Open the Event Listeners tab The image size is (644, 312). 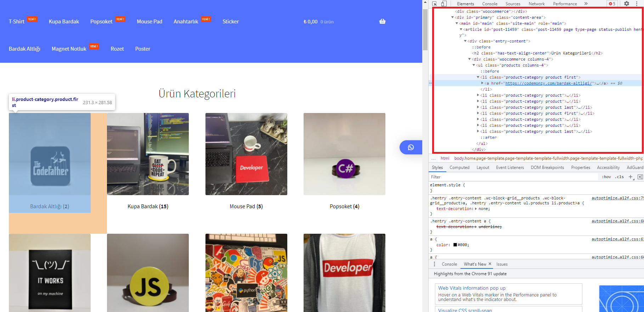pyautogui.click(x=510, y=168)
